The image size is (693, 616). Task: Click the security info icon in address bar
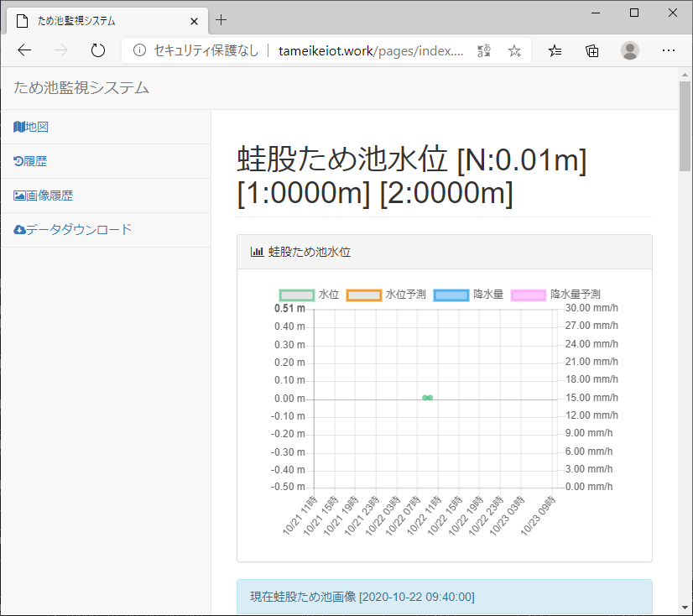coord(139,51)
